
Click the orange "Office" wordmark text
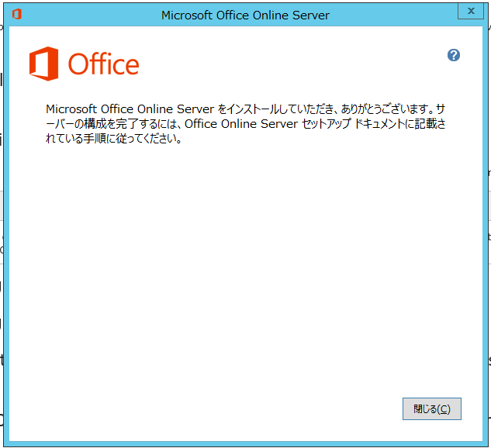[104, 64]
